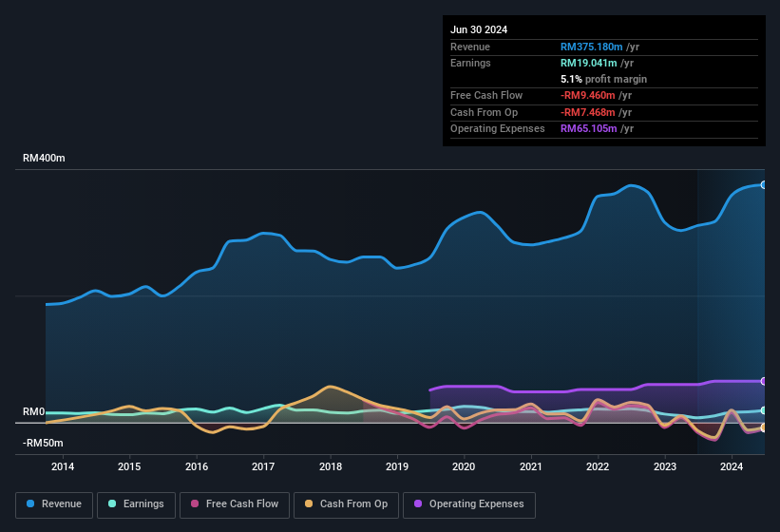Click the 5.1% profit margin text
The width and height of the screenshot is (780, 532).
[x=603, y=79]
